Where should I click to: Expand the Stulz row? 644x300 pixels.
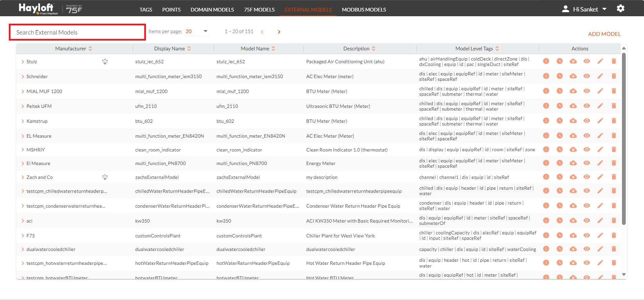coord(23,62)
